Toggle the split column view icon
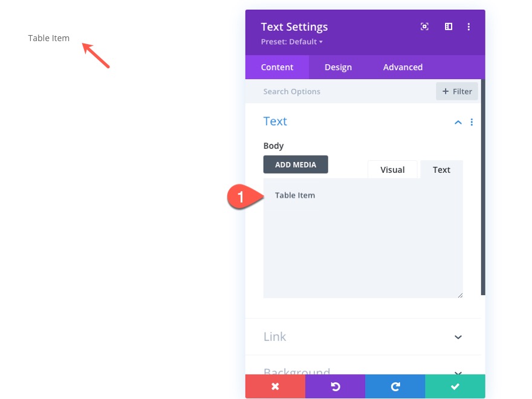532x399 pixels. tap(448, 27)
